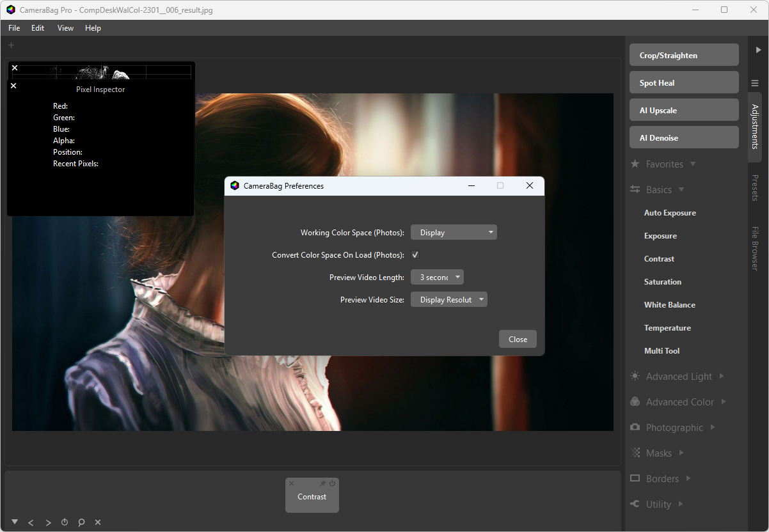Click the sun icon beside Advanced Light
Screen dimensions: 769x532
[635, 376]
